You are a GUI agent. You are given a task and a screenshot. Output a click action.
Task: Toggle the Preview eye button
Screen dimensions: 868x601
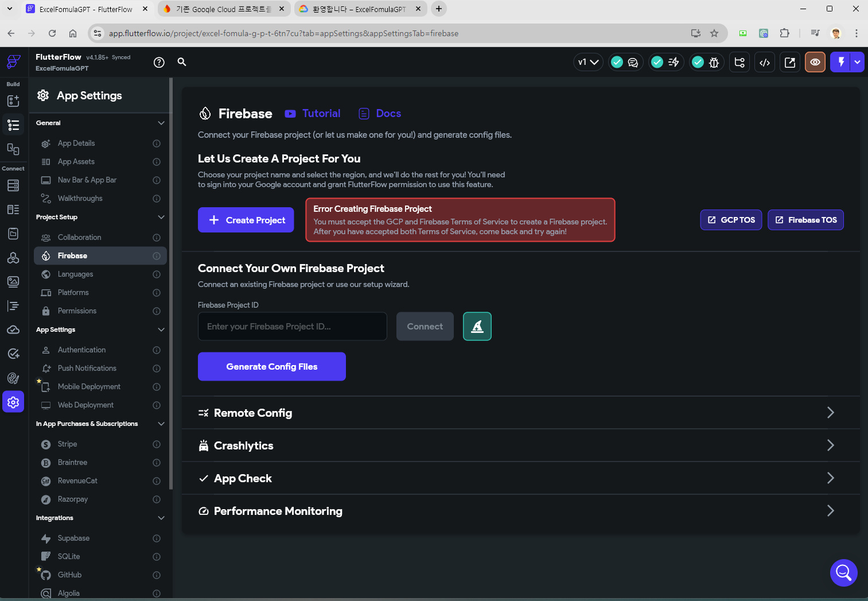(x=815, y=62)
